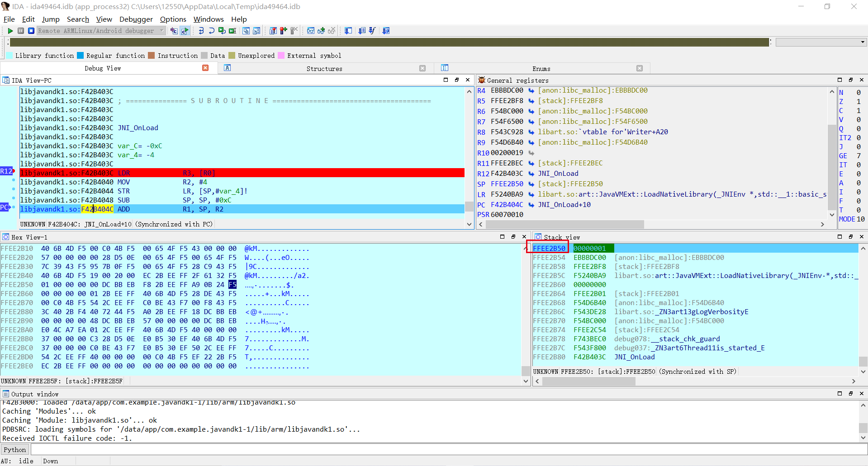Click the Step over toolbar icon
Viewport: 868px width, 466px height.
coord(211,31)
